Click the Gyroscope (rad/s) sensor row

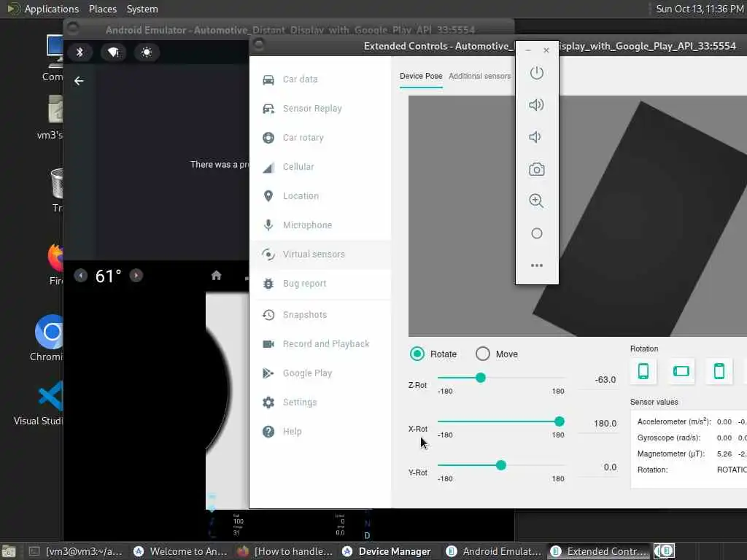692,437
